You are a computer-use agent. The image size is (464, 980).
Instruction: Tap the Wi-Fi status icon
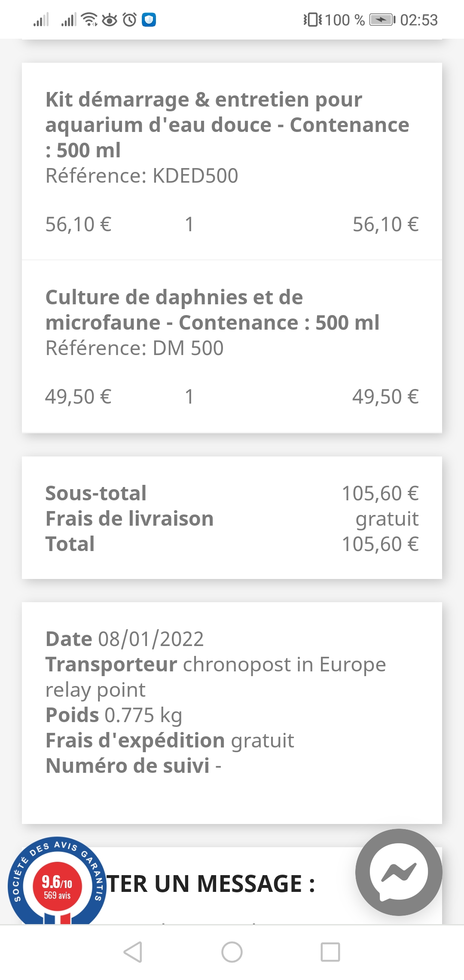(89, 19)
